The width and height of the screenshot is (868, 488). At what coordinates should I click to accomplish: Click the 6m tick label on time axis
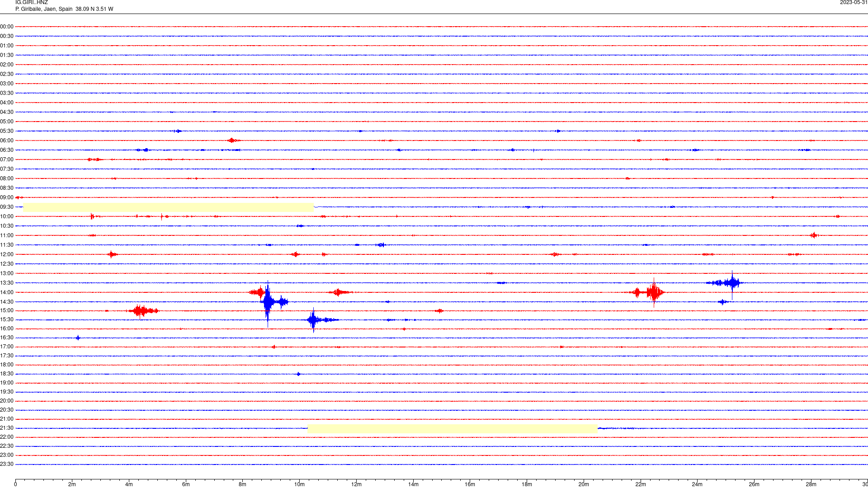(186, 484)
